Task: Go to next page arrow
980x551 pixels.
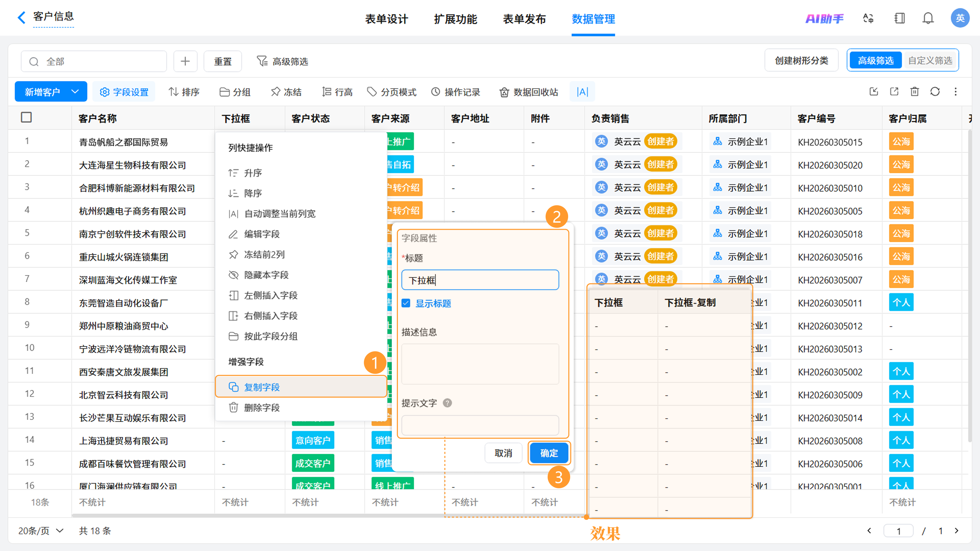Action: [957, 531]
